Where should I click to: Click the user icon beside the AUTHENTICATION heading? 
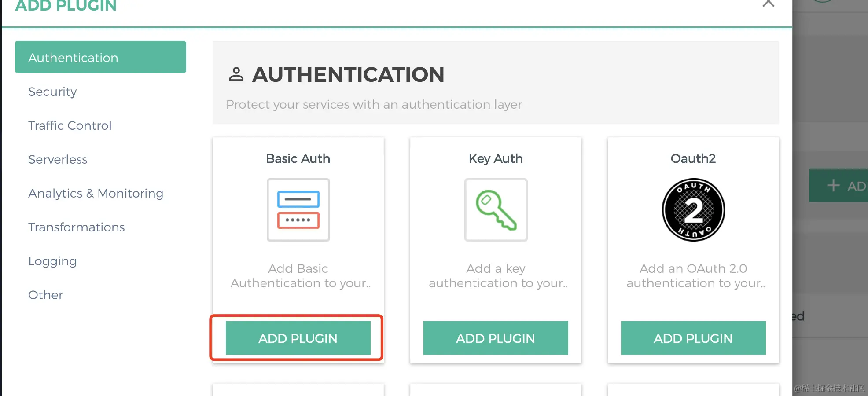point(236,74)
